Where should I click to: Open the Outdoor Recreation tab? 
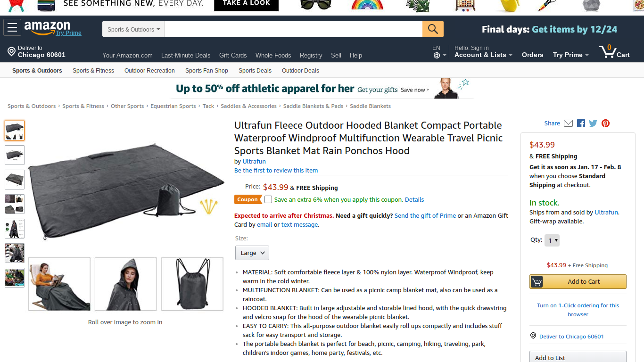coord(149,71)
